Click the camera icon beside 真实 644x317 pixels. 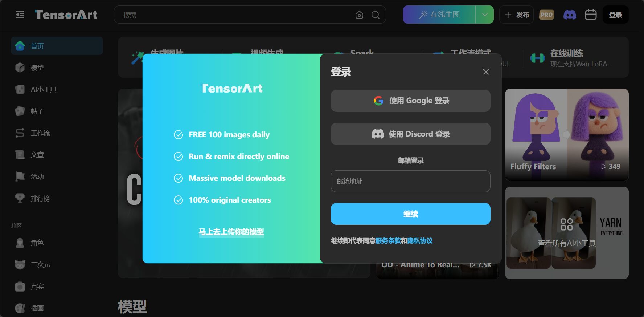[x=20, y=286]
